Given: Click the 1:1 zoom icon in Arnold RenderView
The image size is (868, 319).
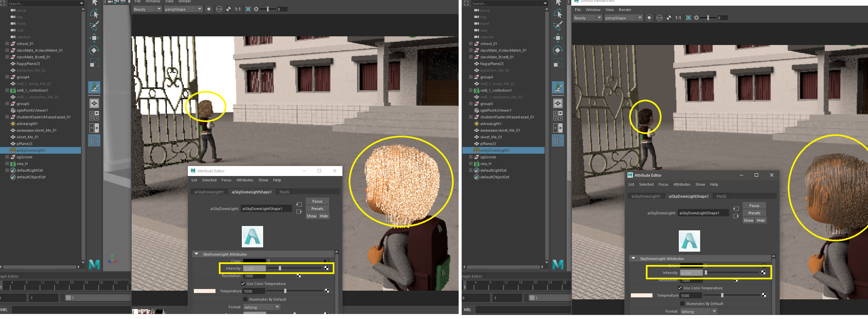Looking at the screenshot, I should pos(677,18).
